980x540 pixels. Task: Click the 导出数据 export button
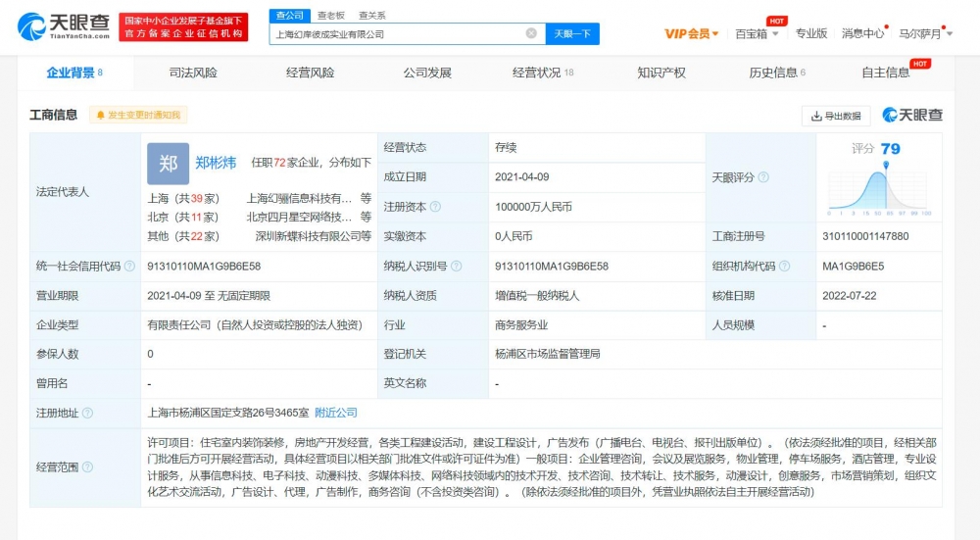[x=836, y=116]
